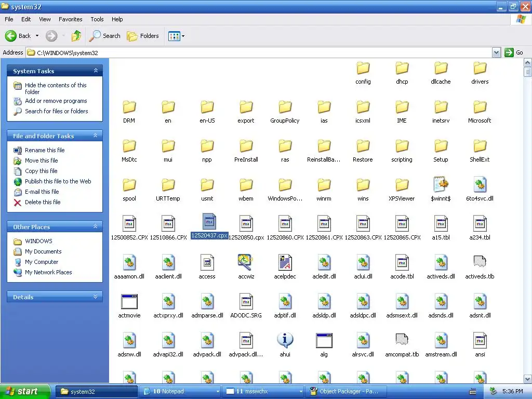Viewport: 532px width, 399px height.
Task: Toggle the Folders pane button
Action: click(x=143, y=36)
